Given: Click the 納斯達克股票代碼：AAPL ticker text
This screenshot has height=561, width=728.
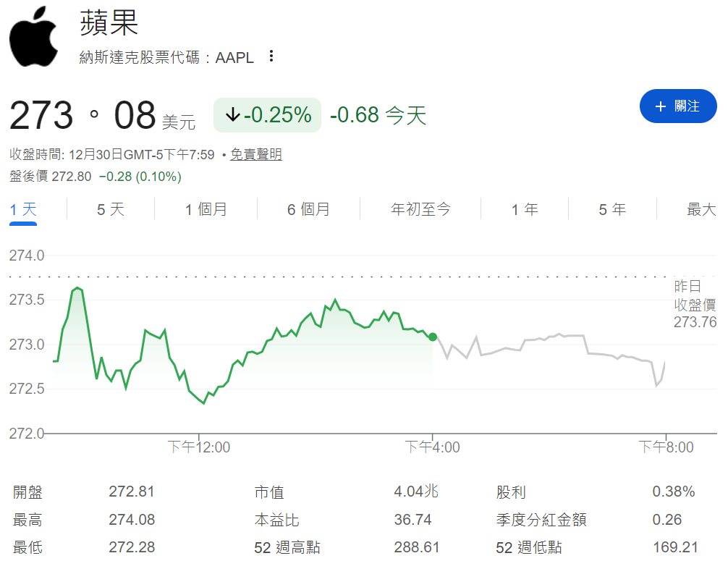Looking at the screenshot, I should coord(166,57).
